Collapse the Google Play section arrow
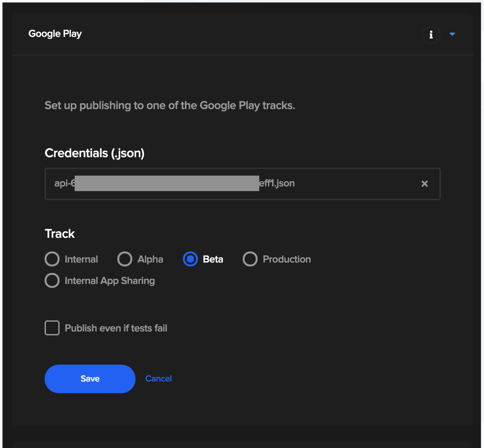The image size is (484, 448). tap(452, 34)
